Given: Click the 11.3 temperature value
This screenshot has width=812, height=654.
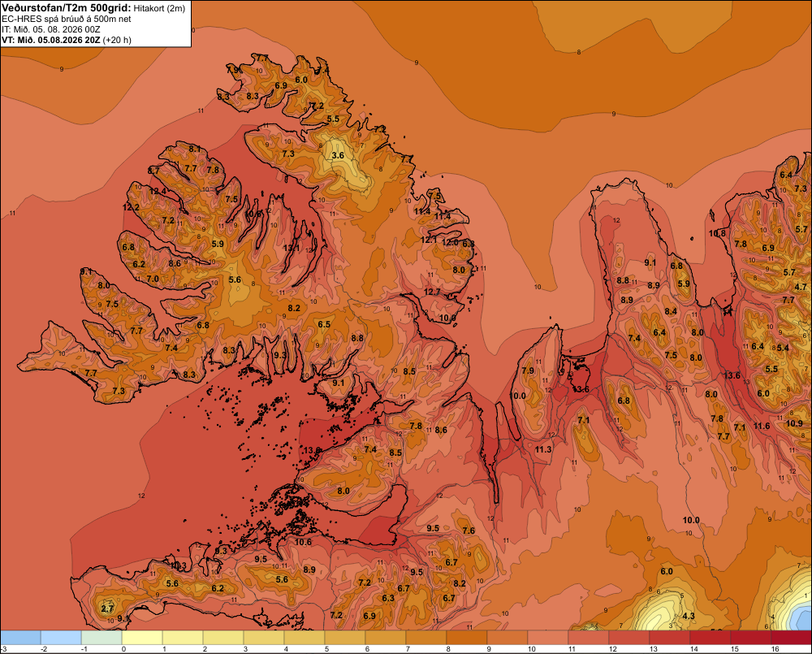Looking at the screenshot, I should click(543, 449).
